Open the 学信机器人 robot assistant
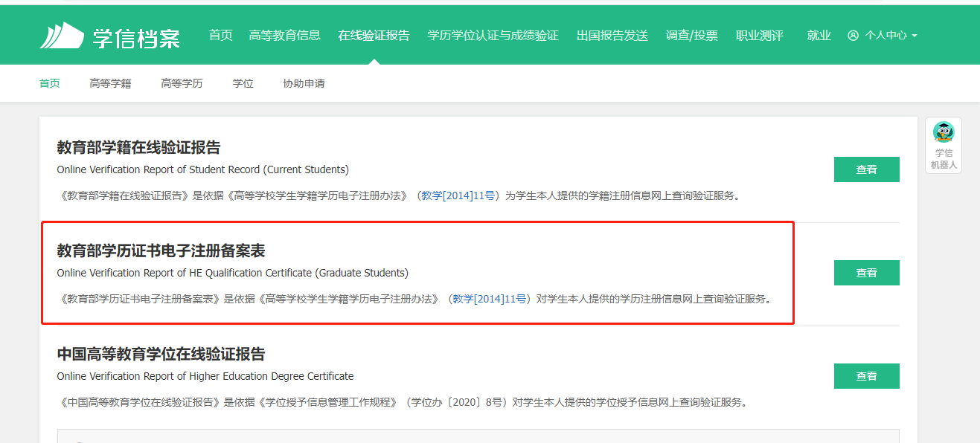Viewport: 980px width, 443px height. [944, 146]
